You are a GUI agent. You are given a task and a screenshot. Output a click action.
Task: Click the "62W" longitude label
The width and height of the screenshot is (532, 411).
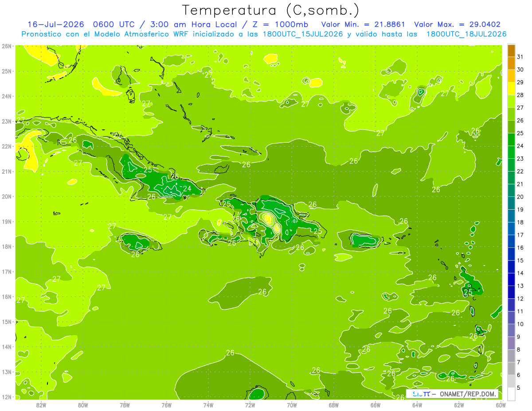[459, 405]
